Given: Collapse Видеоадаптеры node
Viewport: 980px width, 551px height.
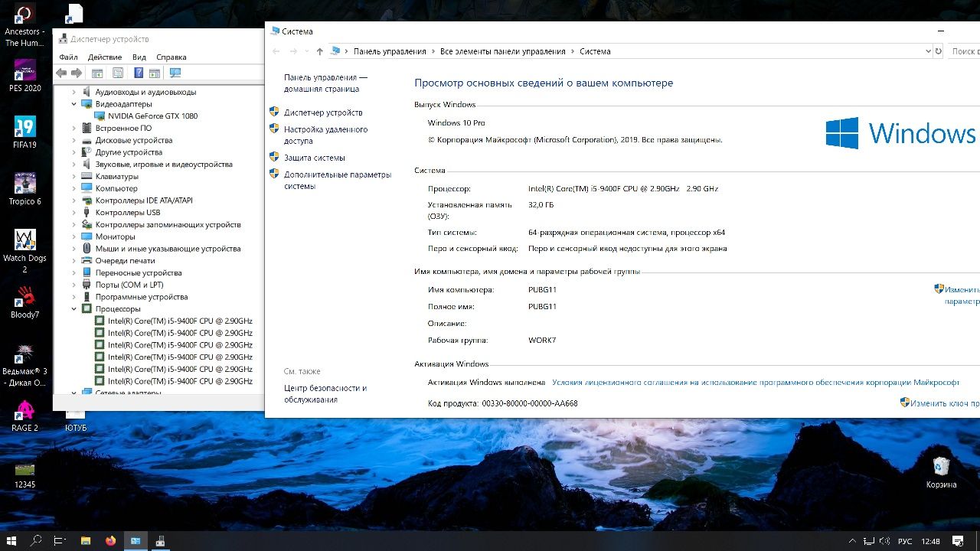Looking at the screenshot, I should 74,104.
